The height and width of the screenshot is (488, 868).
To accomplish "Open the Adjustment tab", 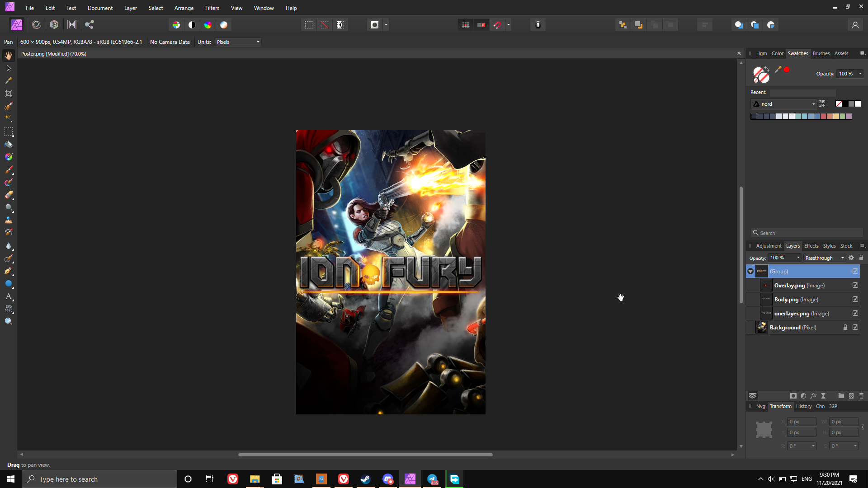I will (x=769, y=246).
